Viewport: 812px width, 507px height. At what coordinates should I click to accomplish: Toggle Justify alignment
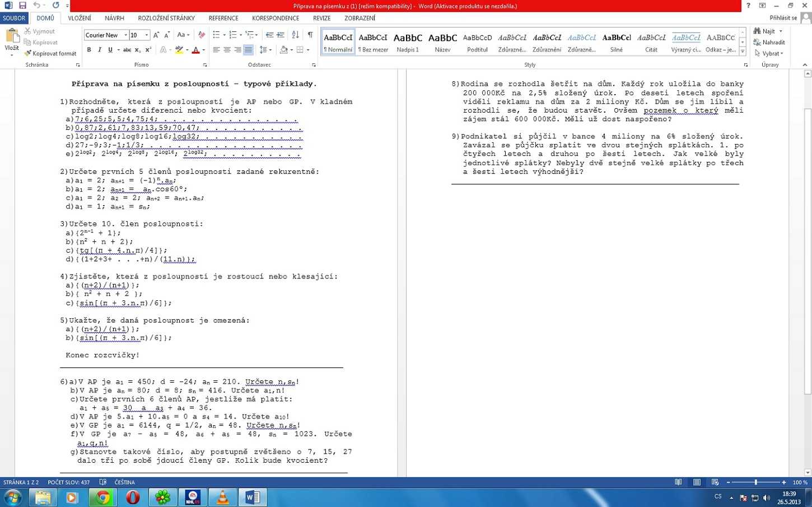click(x=248, y=50)
